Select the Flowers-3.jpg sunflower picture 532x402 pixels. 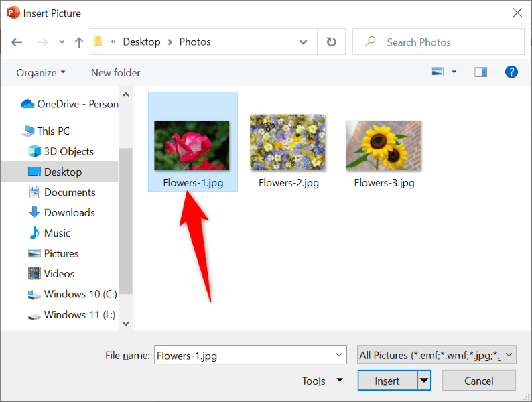pyautogui.click(x=383, y=145)
